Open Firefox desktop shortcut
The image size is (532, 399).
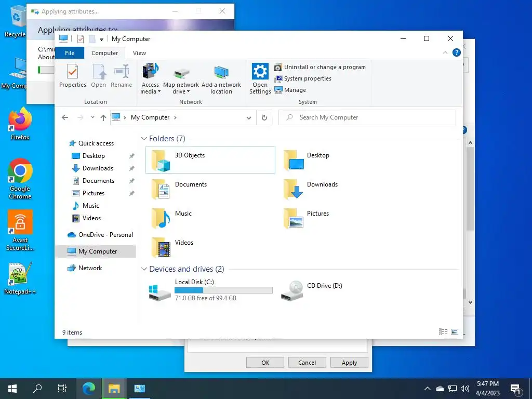[x=20, y=124]
